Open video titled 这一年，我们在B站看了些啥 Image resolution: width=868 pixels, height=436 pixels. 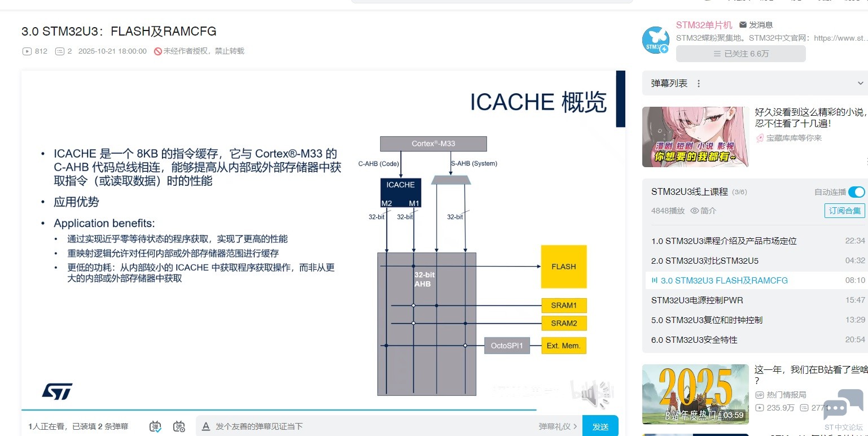(811, 375)
